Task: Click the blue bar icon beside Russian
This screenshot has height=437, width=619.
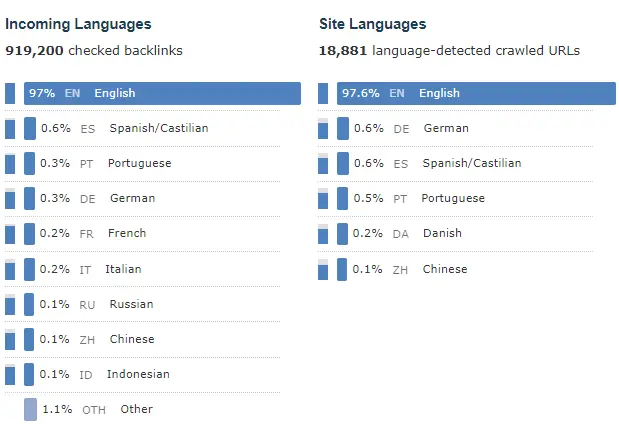Action: (x=29, y=304)
